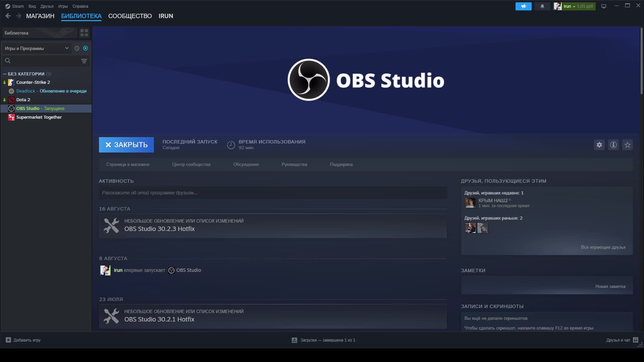644x362 pixels.
Task: Toggle ready-to-play filter icon
Action: [x=86, y=48]
